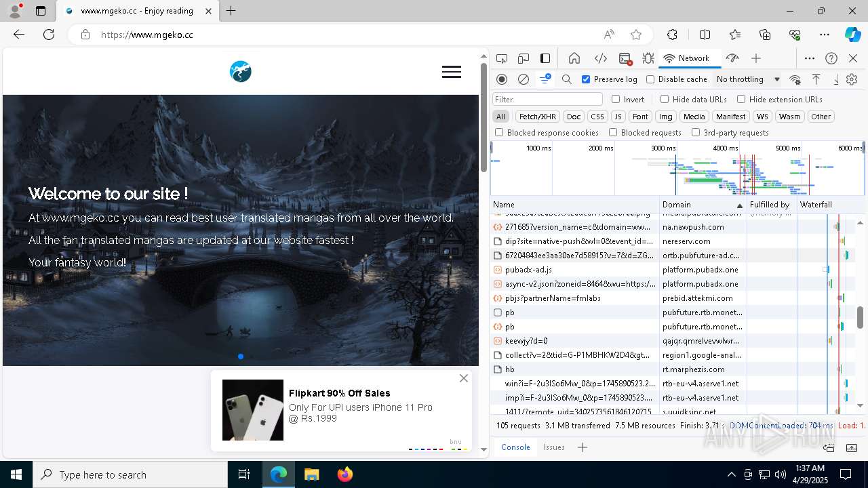This screenshot has width=868, height=488.
Task: Click the network Filter text field
Action: click(x=547, y=99)
